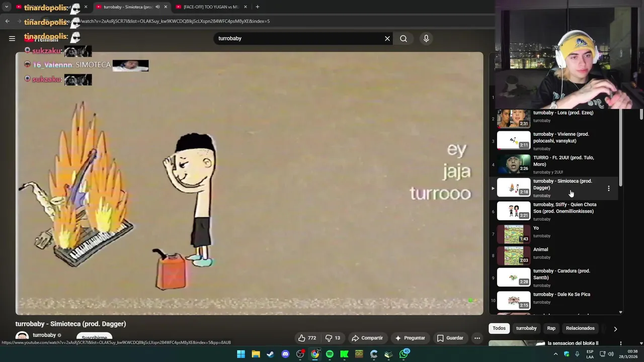Open Spotify from the taskbar
Screen dimensions: 644x362
330,354
